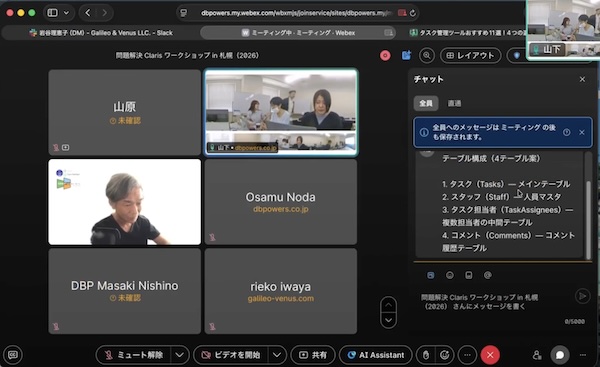
Task: Open panel options ellipsis at bottom right
Action: [583, 355]
